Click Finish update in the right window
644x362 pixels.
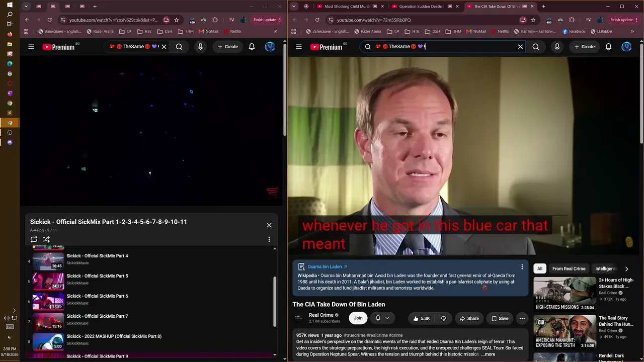[622, 20]
